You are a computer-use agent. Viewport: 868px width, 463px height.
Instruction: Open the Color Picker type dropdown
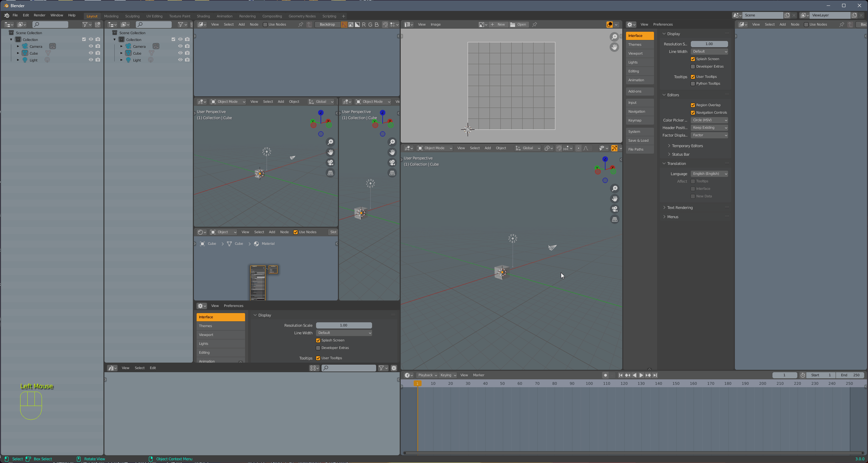pos(709,120)
